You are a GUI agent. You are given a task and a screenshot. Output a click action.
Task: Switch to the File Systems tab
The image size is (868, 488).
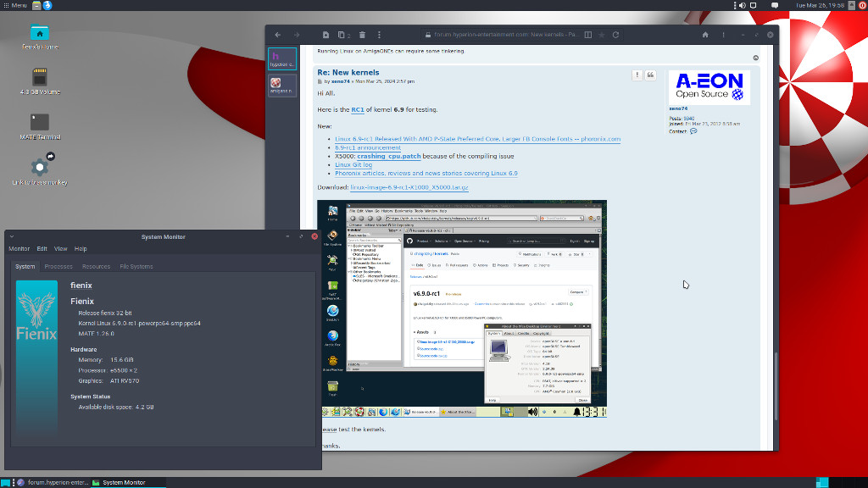pyautogui.click(x=136, y=267)
